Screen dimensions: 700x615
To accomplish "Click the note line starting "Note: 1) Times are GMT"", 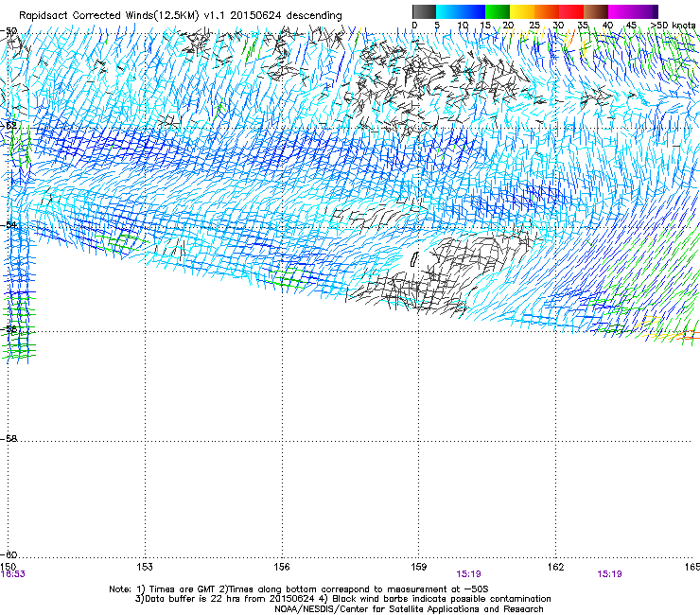I will click(299, 589).
